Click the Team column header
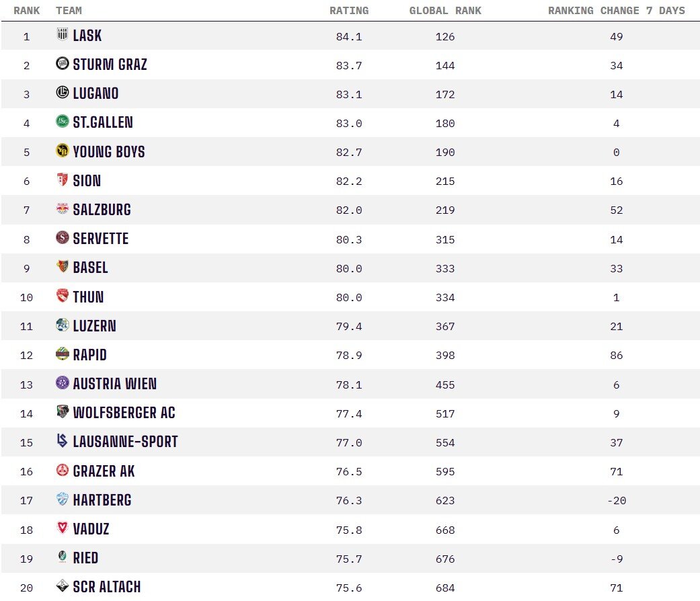The height and width of the screenshot is (601, 700). click(x=69, y=10)
